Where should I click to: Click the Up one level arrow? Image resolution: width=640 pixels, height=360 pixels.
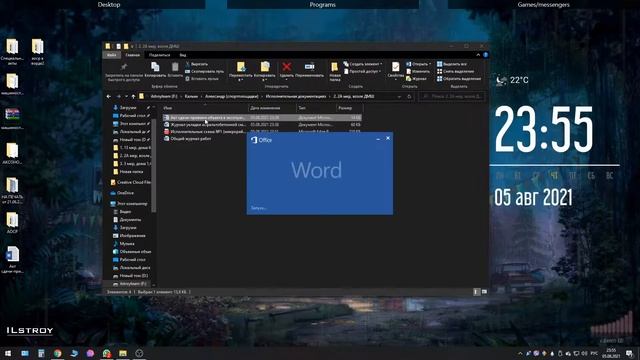pyautogui.click(x=133, y=97)
